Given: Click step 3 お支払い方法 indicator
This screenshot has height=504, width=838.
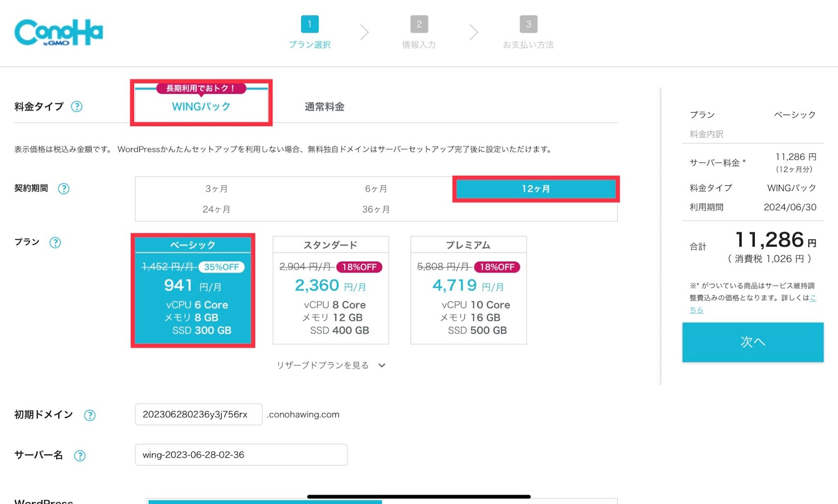Looking at the screenshot, I should pos(528,32).
